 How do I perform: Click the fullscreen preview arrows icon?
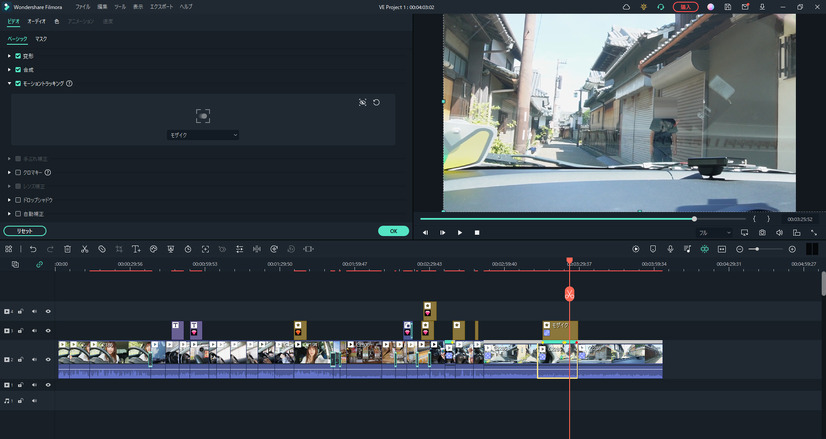coord(814,232)
